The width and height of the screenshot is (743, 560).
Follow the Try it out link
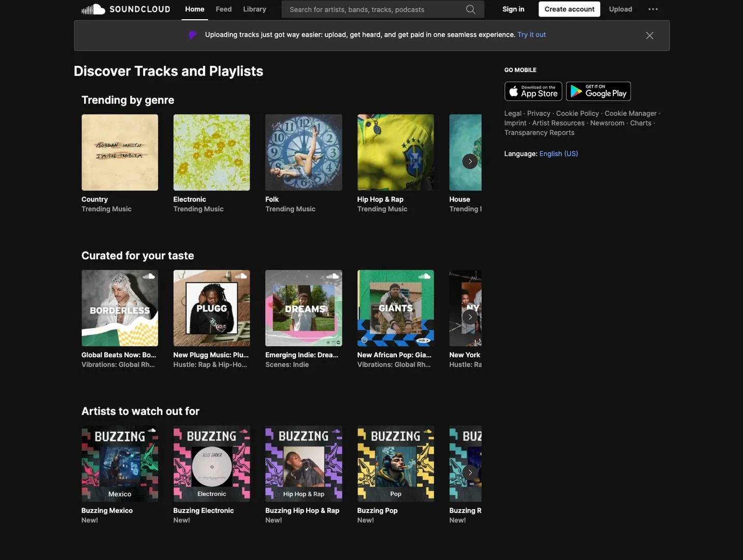[x=531, y=35]
